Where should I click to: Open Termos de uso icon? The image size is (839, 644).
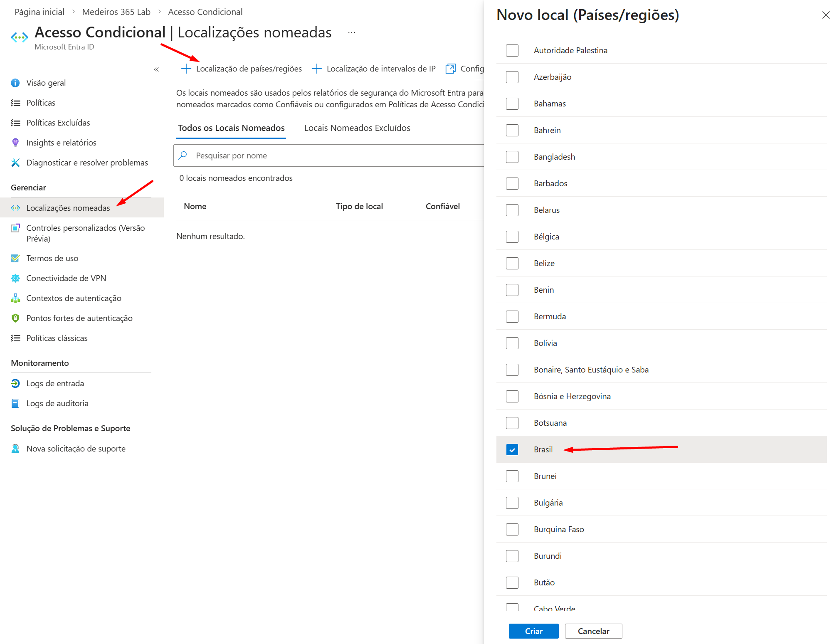(15, 258)
